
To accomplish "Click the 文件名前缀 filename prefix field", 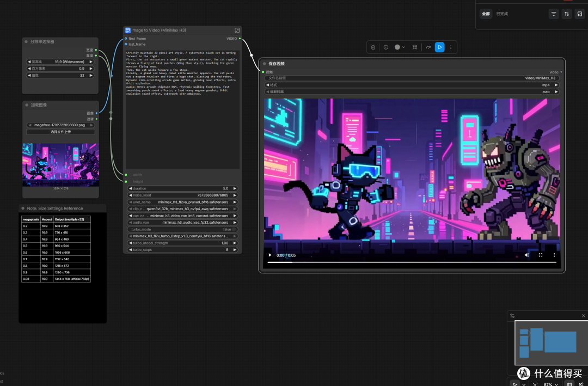I will click(x=412, y=78).
